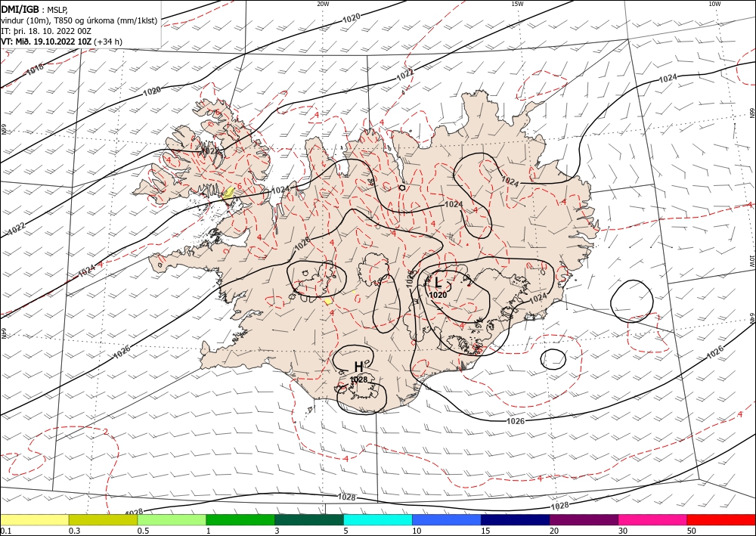Click the '20W' longitude label at top
This screenshot has width=756, height=536.
[323, 4]
